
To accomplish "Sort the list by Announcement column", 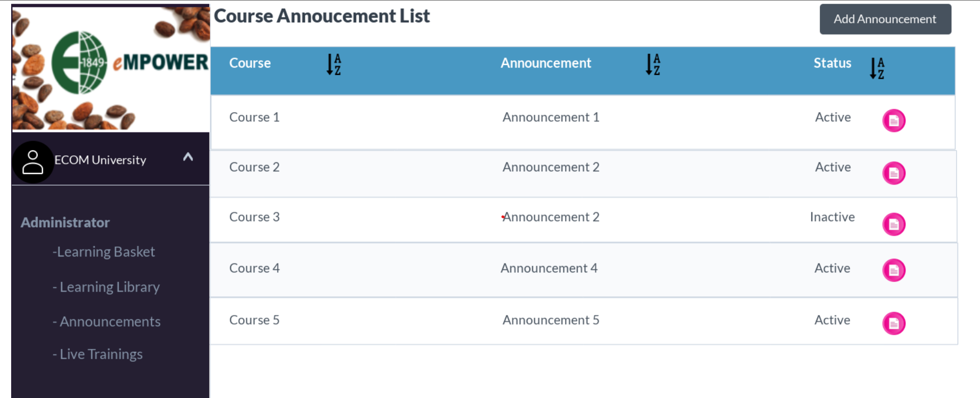I will (653, 64).
